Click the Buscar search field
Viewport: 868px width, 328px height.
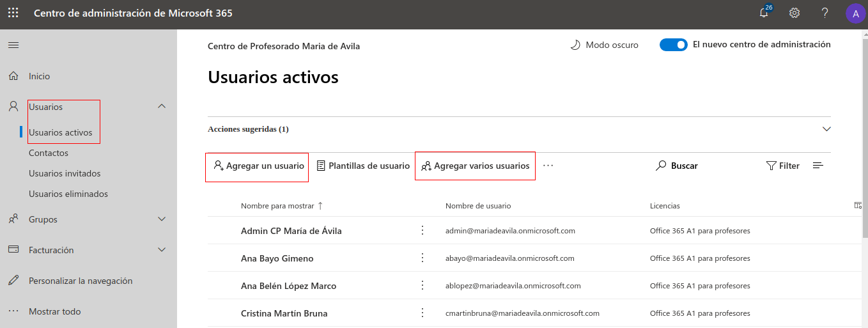coord(678,166)
